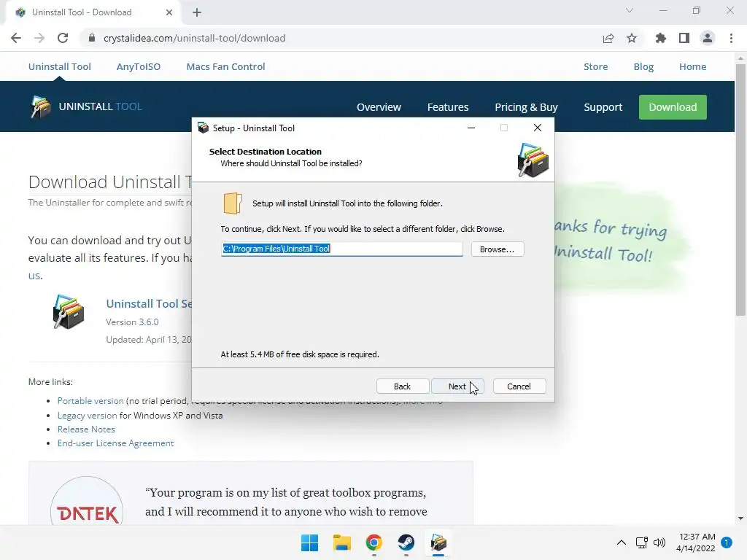Image resolution: width=747 pixels, height=560 pixels.
Task: Click the Uninstall Tool setup taskbar icon
Action: (x=438, y=542)
